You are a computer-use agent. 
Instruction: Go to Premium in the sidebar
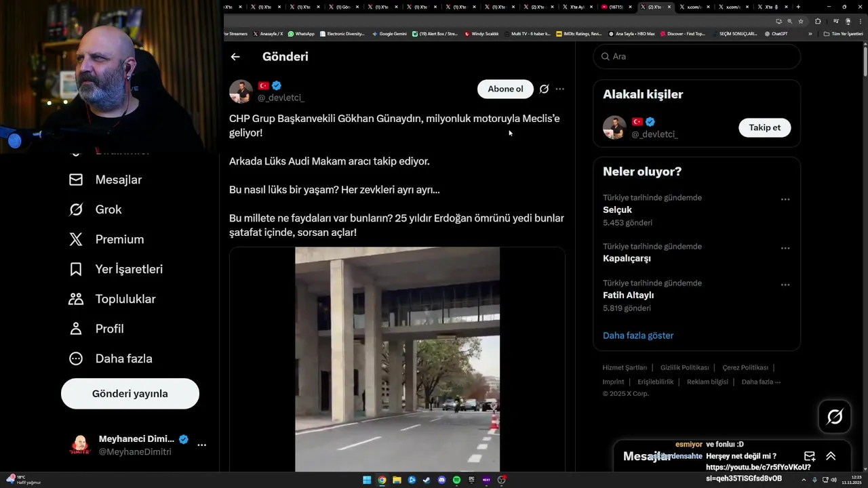click(106, 239)
